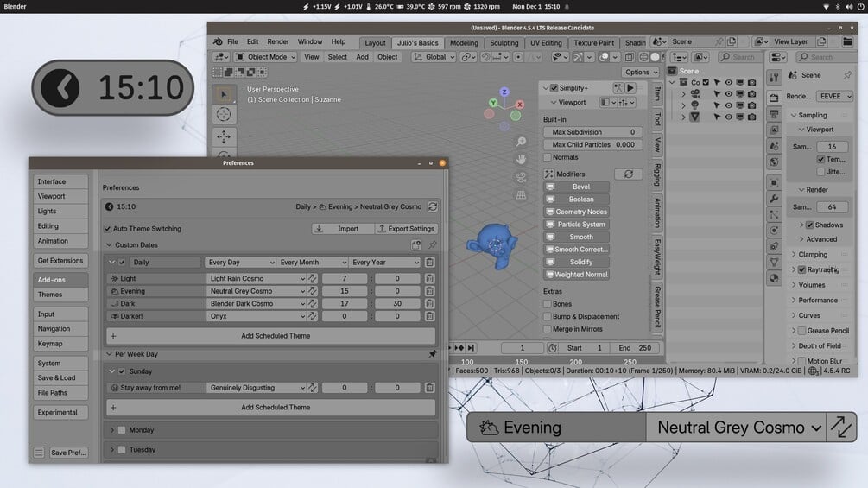The height and width of the screenshot is (488, 868).
Task: Click the Evening hour field showing 15
Action: coord(345,291)
